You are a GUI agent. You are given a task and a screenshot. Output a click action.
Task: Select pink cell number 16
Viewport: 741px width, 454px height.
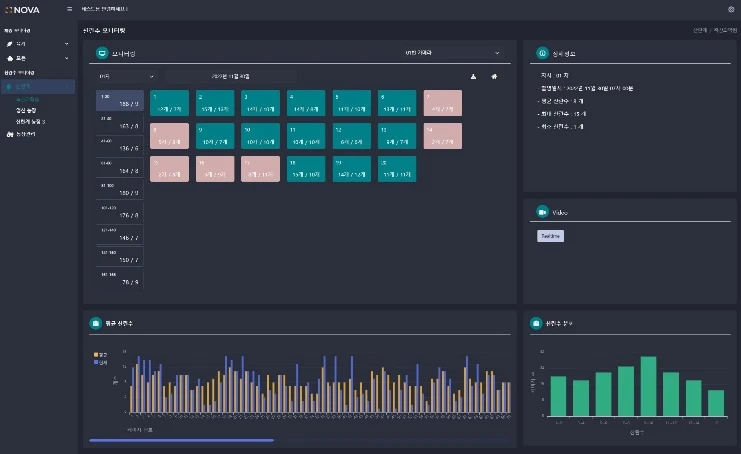tap(215, 169)
